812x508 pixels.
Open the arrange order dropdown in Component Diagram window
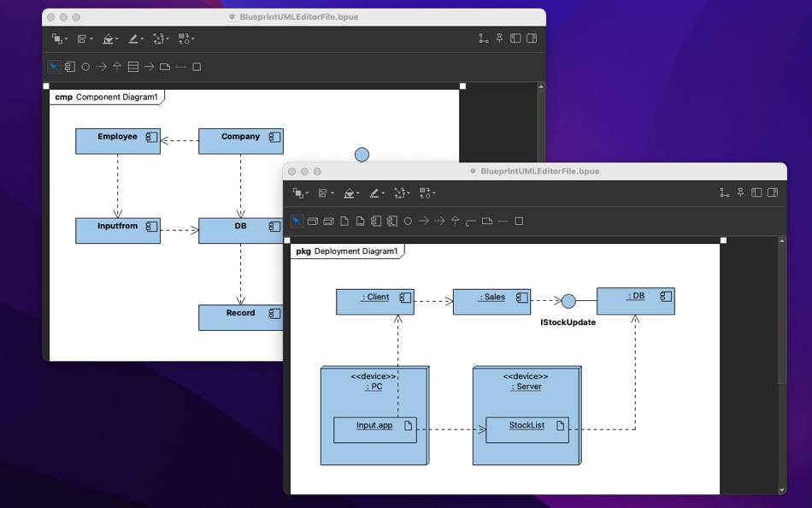pos(60,38)
